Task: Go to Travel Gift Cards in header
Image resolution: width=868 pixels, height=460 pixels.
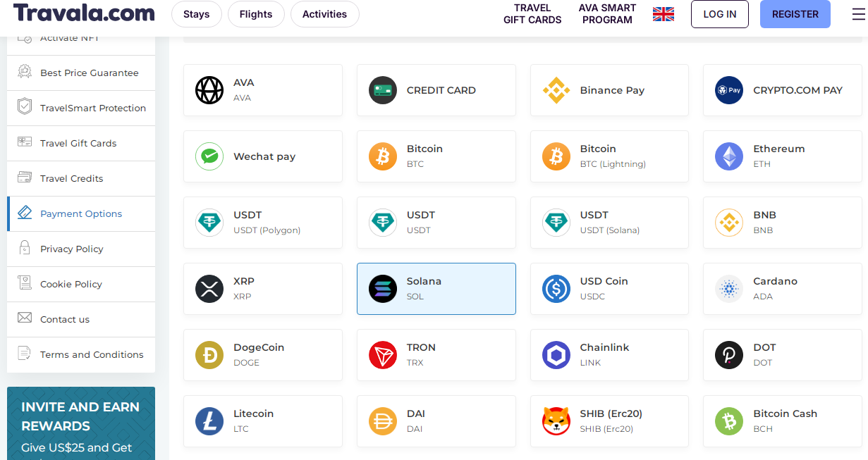Action: tap(532, 14)
